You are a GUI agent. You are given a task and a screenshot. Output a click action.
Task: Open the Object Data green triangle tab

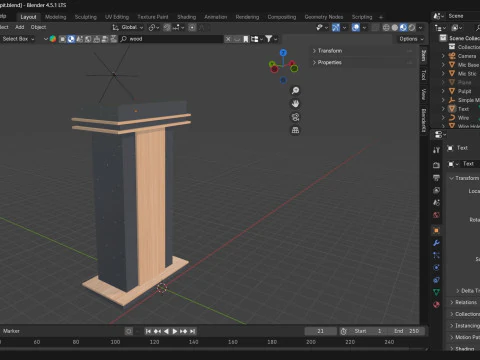click(436, 292)
